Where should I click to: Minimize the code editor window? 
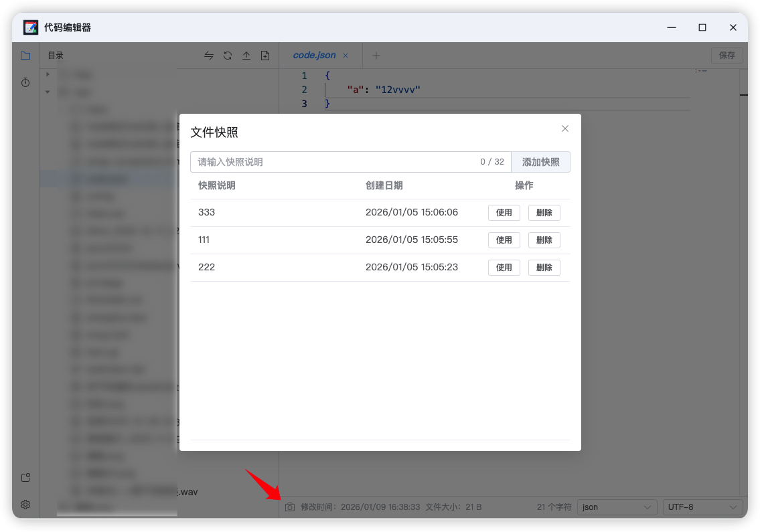672,27
